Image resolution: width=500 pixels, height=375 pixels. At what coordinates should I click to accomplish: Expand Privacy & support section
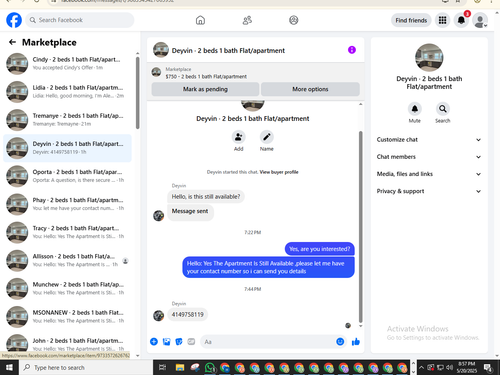pyautogui.click(x=429, y=191)
